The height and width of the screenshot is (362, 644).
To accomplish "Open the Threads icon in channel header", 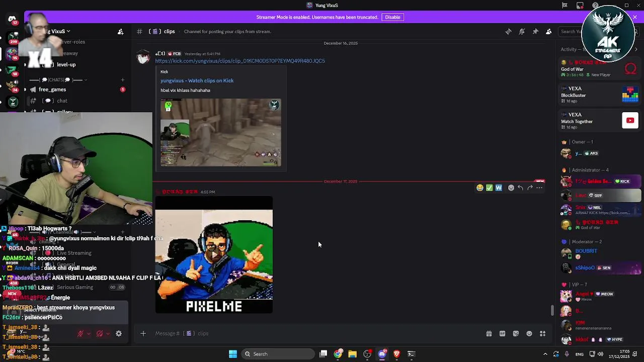I will point(509,31).
